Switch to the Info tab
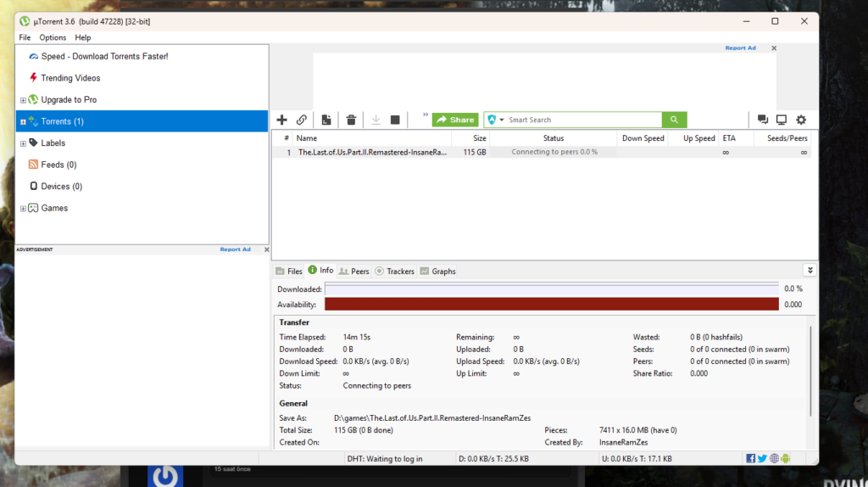 pyautogui.click(x=320, y=270)
